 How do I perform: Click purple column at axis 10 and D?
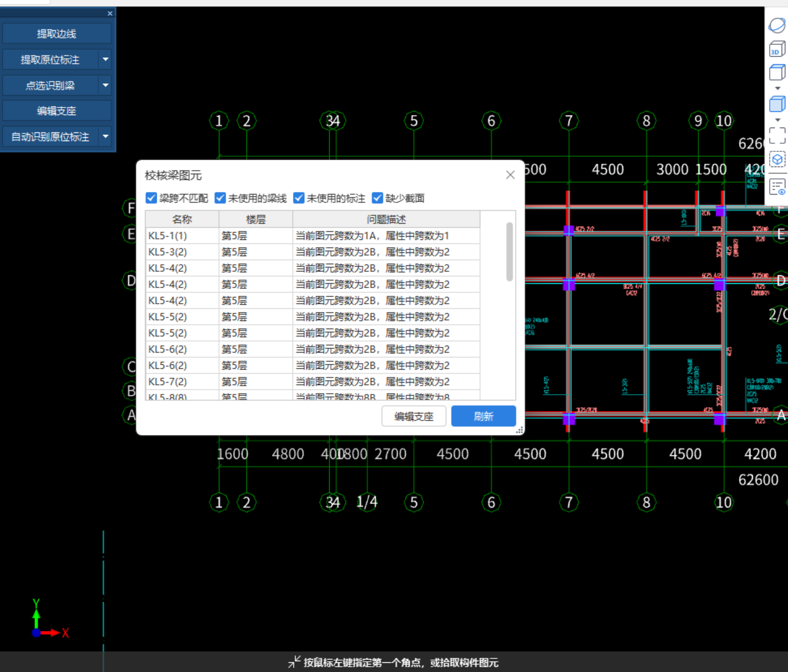point(719,285)
